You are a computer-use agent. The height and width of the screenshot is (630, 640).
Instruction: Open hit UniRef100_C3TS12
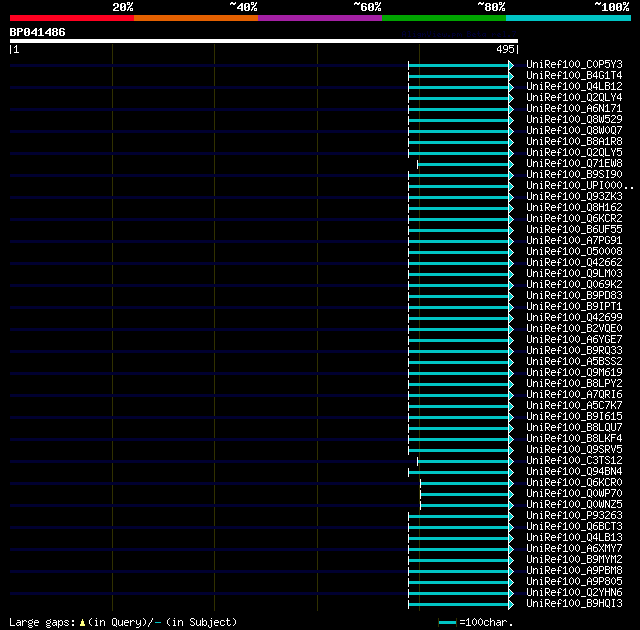(x=574, y=461)
